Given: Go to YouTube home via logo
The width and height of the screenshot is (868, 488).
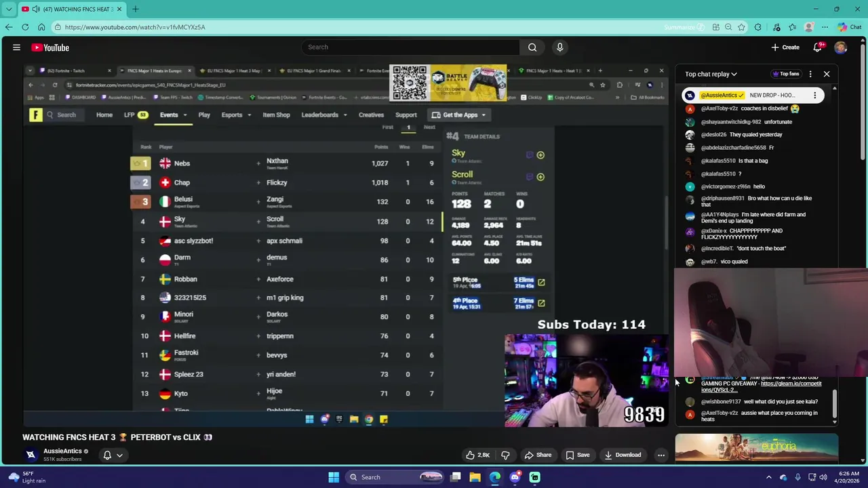Looking at the screenshot, I should pos(50,47).
